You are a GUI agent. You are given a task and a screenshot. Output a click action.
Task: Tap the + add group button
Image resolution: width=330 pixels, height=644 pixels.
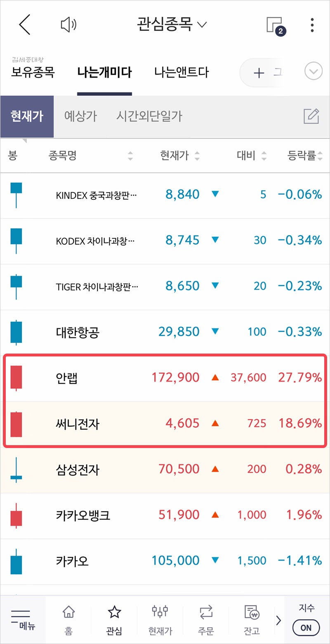[x=259, y=73]
